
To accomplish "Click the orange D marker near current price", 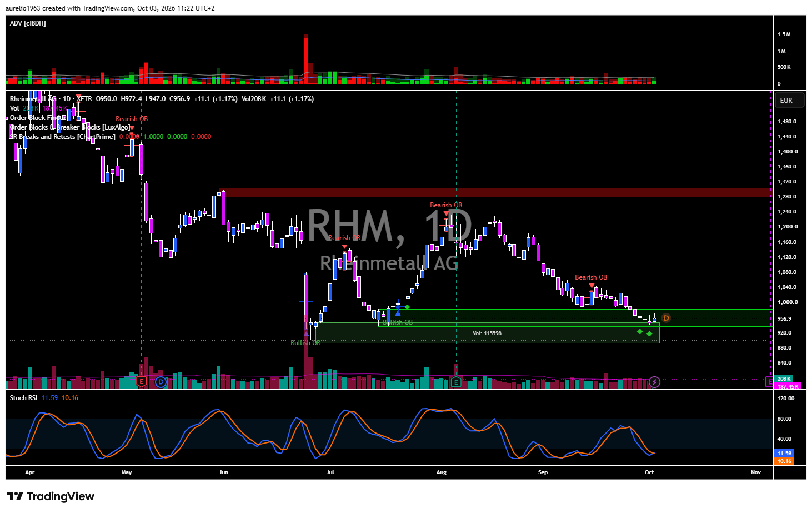I will click(666, 318).
